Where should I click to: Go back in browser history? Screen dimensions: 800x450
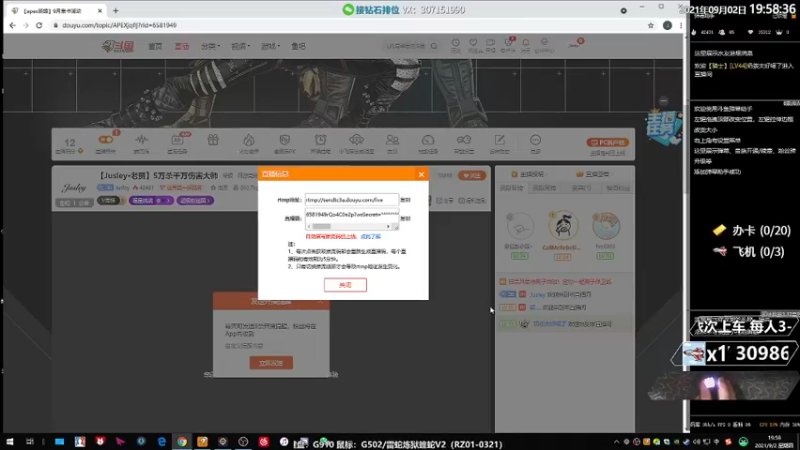12,25
